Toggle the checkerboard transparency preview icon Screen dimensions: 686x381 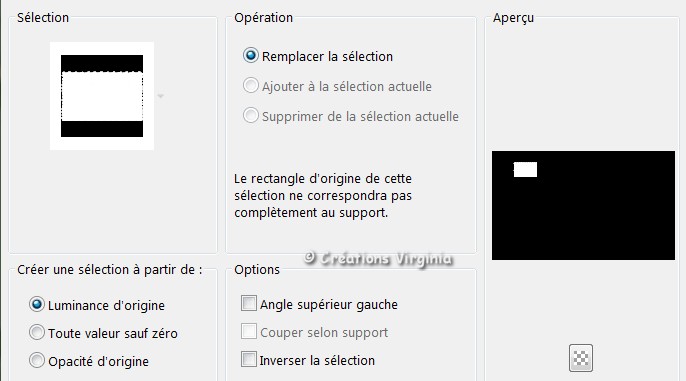[581, 358]
